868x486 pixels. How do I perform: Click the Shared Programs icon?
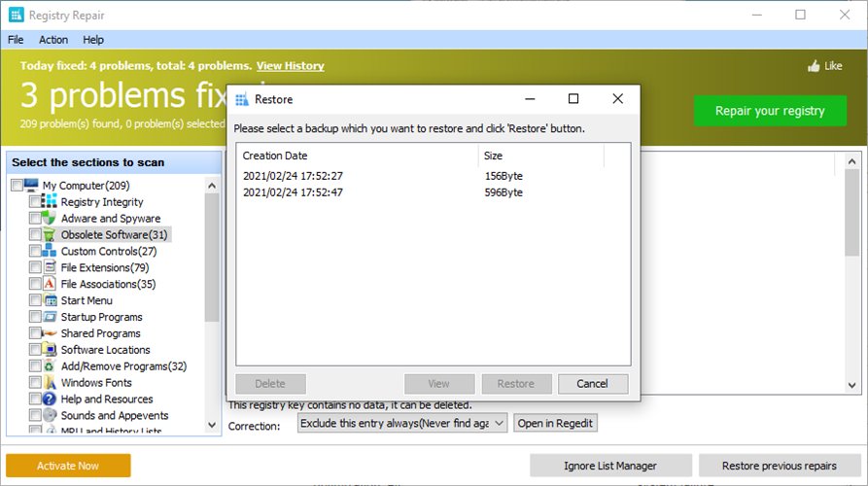(50, 333)
